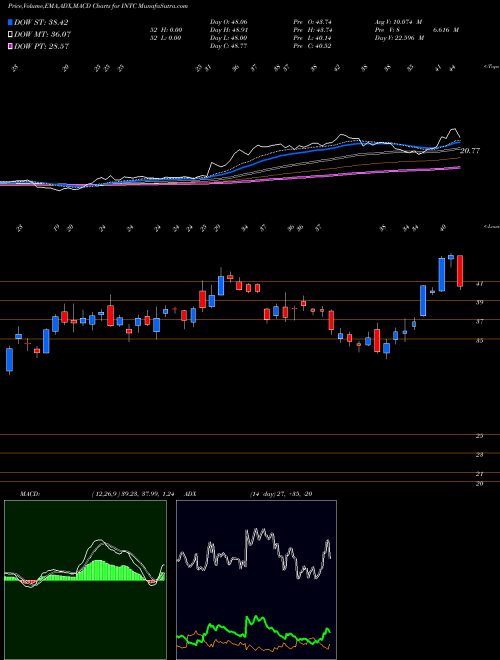The width and height of the screenshot is (500, 660).
Task: Click the price axis label 20
Action: pyautogui.click(x=479, y=484)
